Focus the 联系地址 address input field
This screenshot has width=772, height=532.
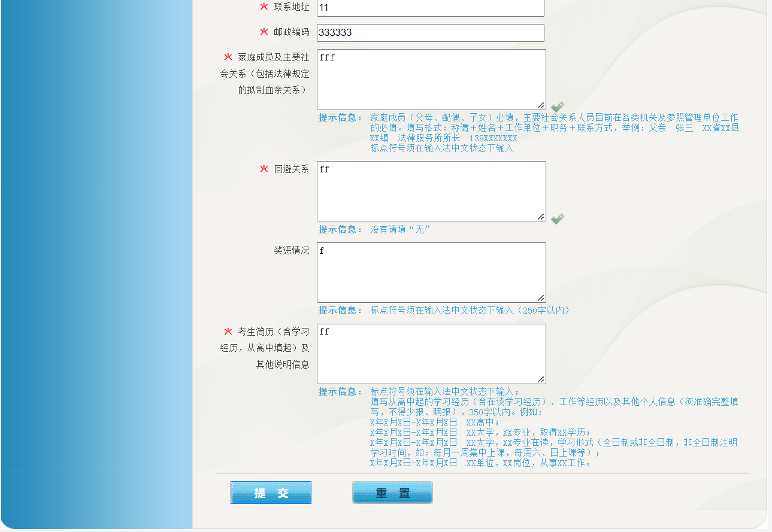431,8
